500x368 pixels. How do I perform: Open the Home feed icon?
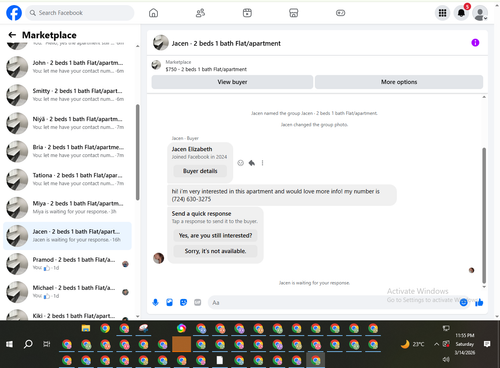[153, 13]
